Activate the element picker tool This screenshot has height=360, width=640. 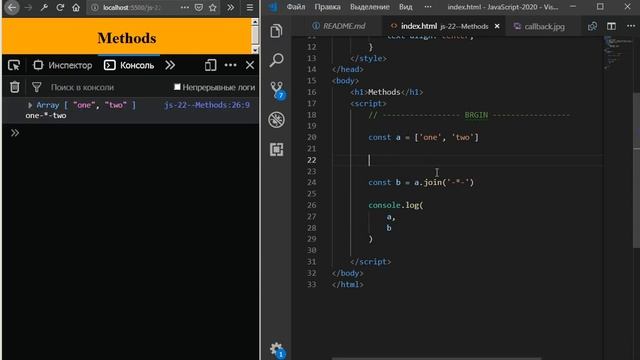click(x=14, y=65)
